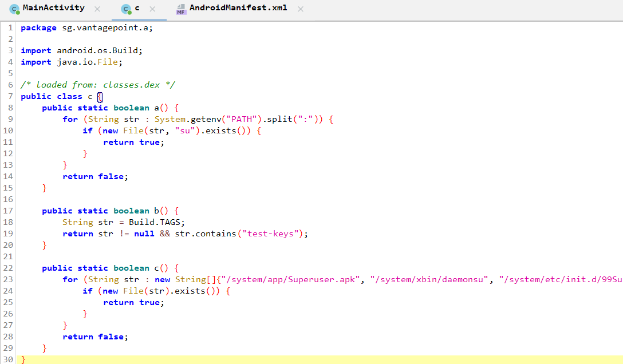Click the "test-keys" string literal
Viewport: 623px width, 364px height.
pos(270,234)
